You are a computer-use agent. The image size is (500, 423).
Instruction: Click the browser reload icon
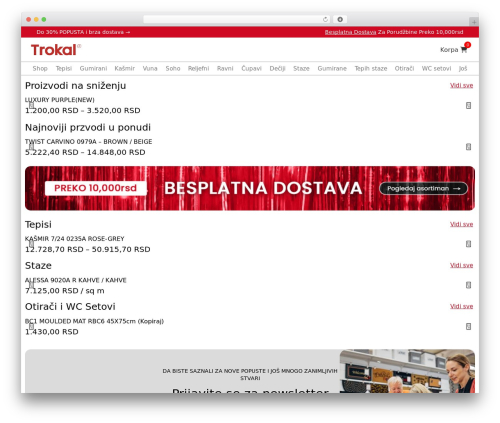click(325, 19)
